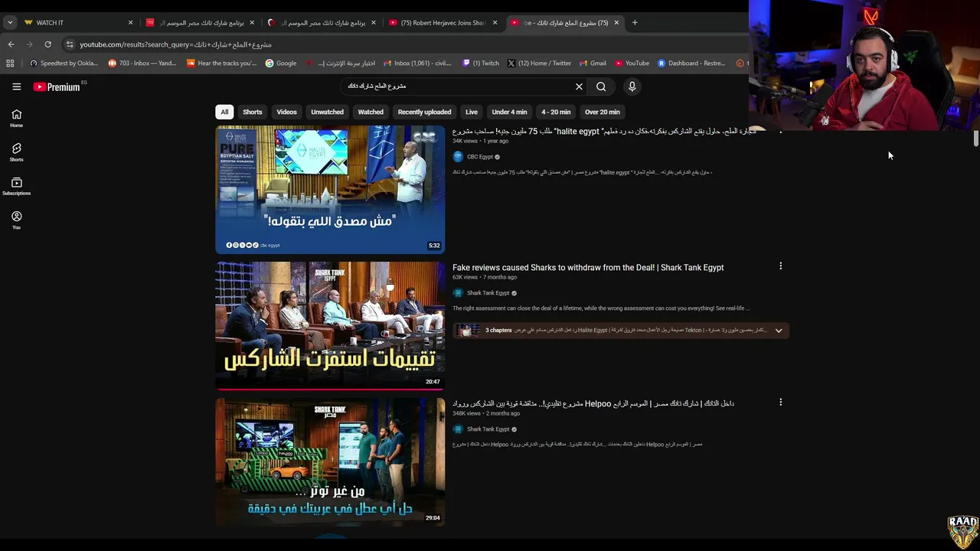Open Speedtest by Ookla bookmark
The height and width of the screenshot is (551, 980).
point(64,64)
